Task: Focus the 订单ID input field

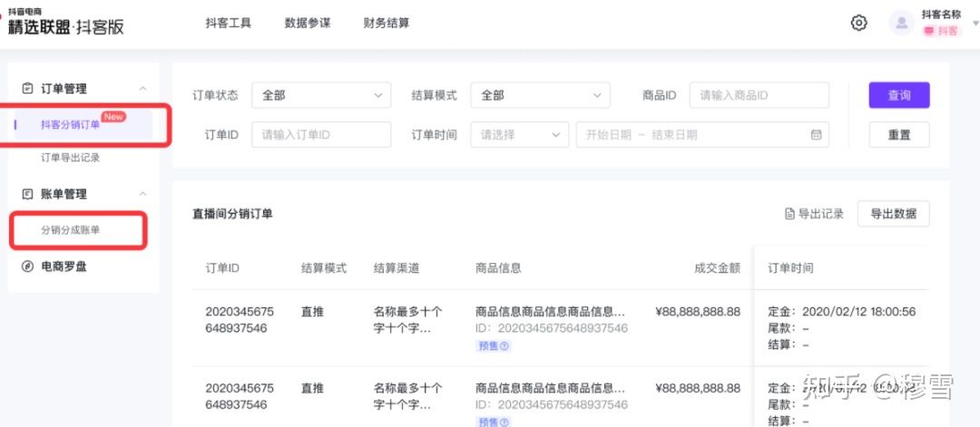Action: 321,135
